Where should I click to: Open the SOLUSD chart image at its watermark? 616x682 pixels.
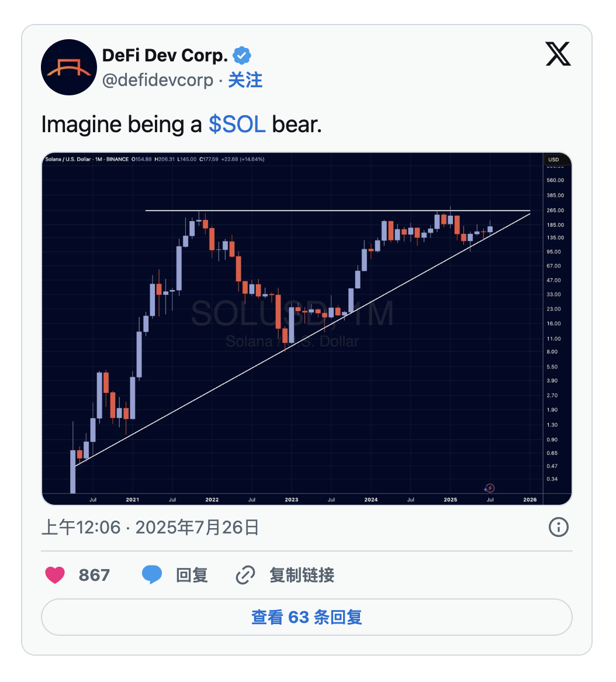[x=292, y=315]
